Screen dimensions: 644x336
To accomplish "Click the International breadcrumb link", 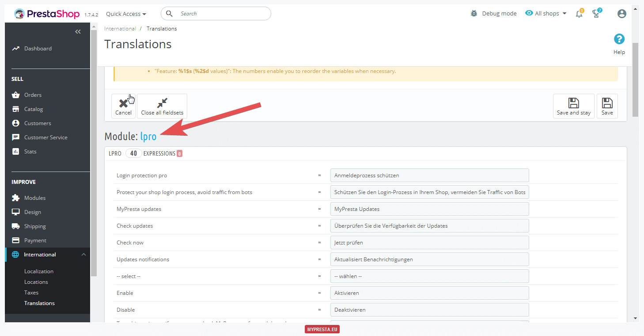I will [x=120, y=29].
